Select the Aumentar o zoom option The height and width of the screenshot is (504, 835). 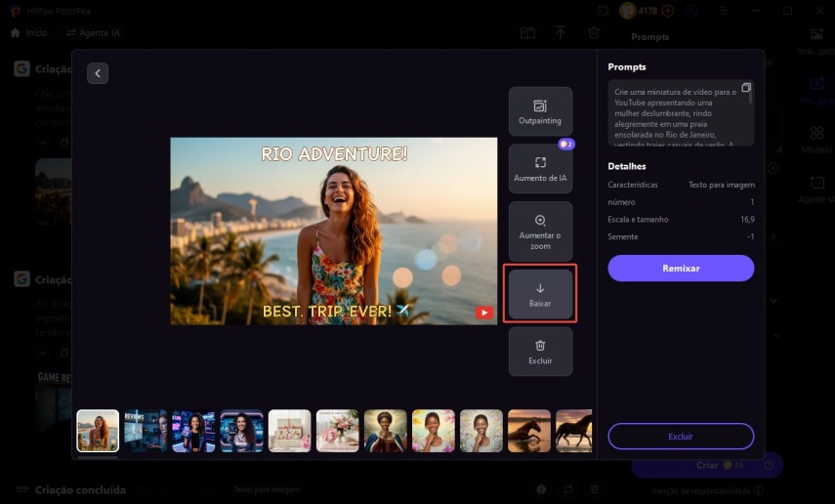540,231
